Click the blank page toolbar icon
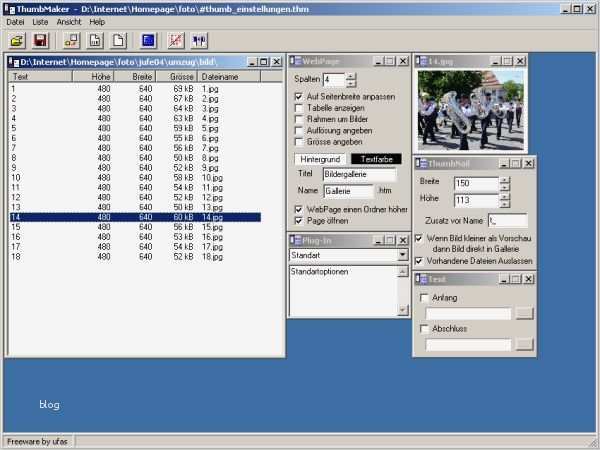The width and height of the screenshot is (600, 450). [117, 41]
